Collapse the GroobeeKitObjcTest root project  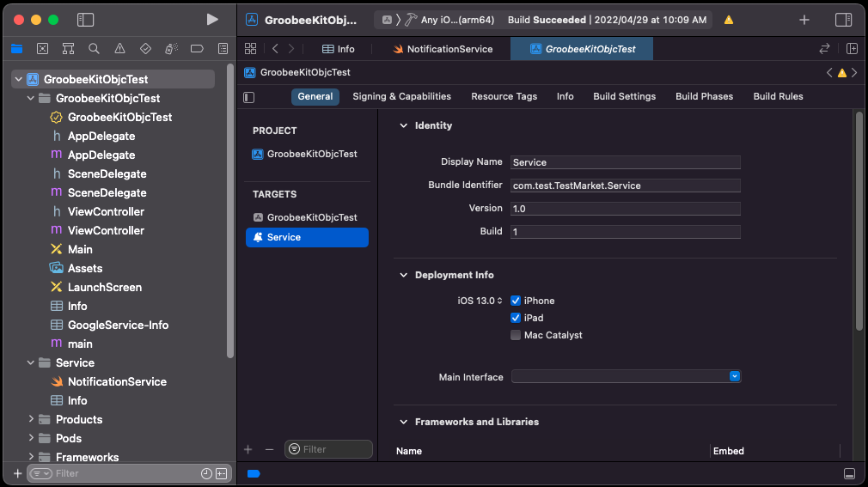tap(19, 79)
